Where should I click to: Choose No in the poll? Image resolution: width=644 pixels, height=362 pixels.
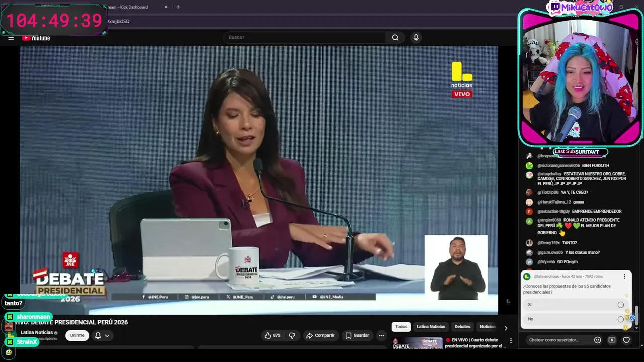pos(575,319)
